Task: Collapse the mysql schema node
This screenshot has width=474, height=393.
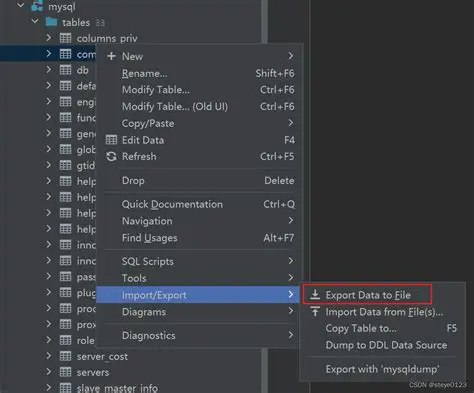Action: [21, 6]
